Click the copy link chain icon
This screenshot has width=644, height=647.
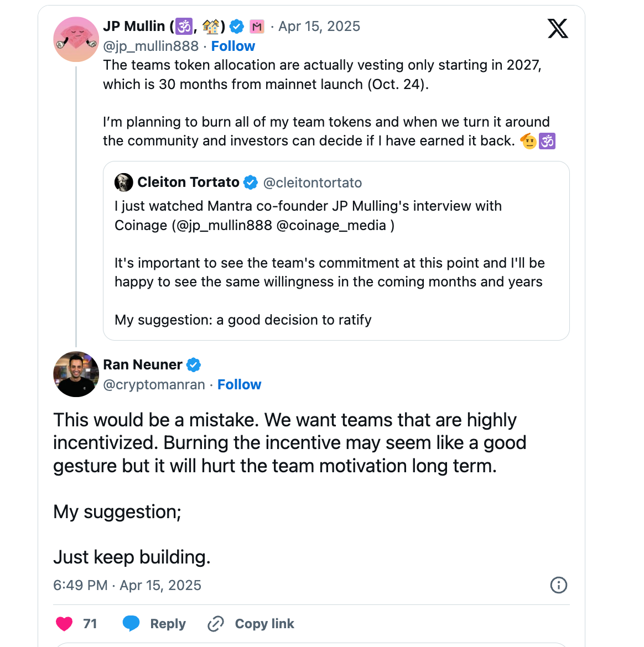[x=215, y=624]
